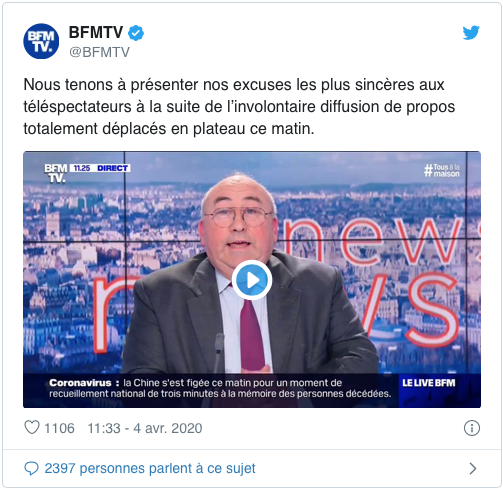Click the 11.25 DIRECT live badge
Image resolution: width=503 pixels, height=488 pixels.
100,168
